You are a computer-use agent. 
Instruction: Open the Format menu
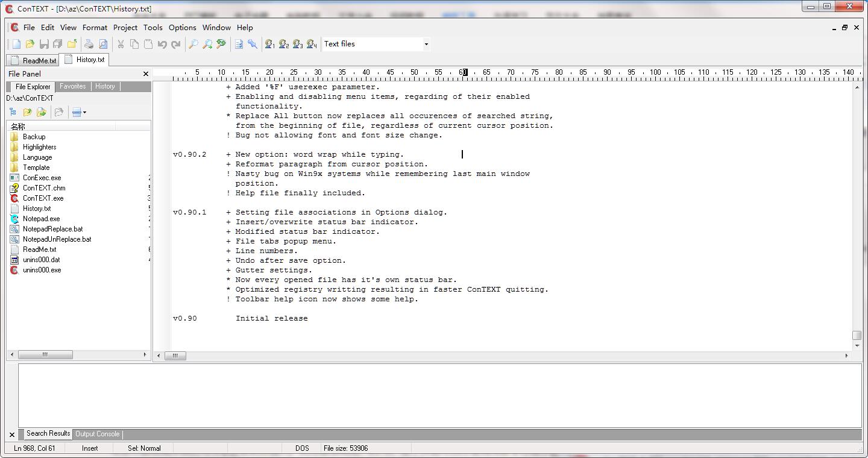click(x=95, y=28)
